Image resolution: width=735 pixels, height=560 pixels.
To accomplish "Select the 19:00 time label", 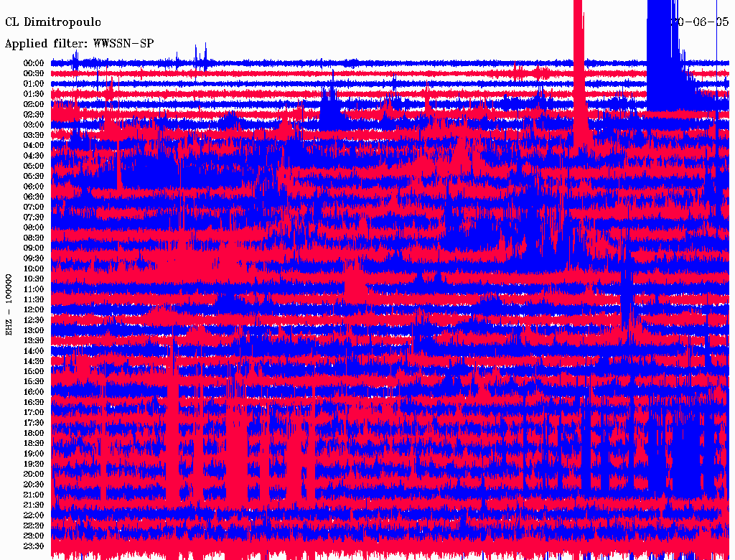I will (34, 454).
